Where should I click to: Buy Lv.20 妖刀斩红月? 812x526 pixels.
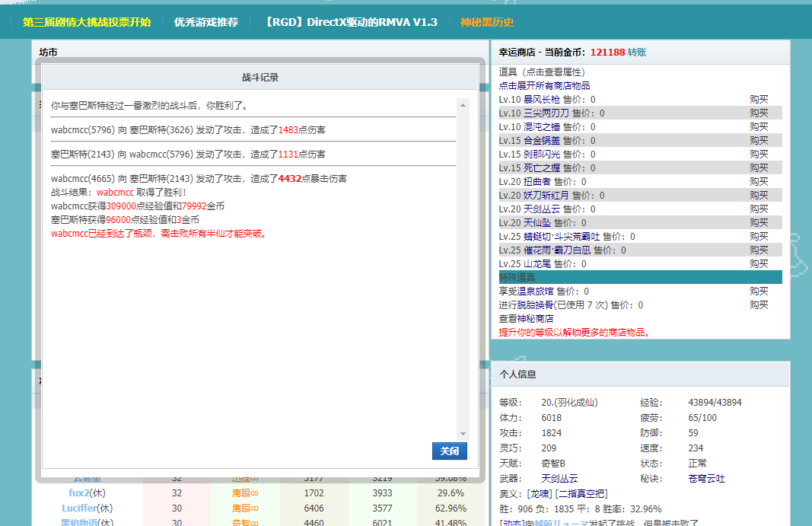(x=759, y=196)
